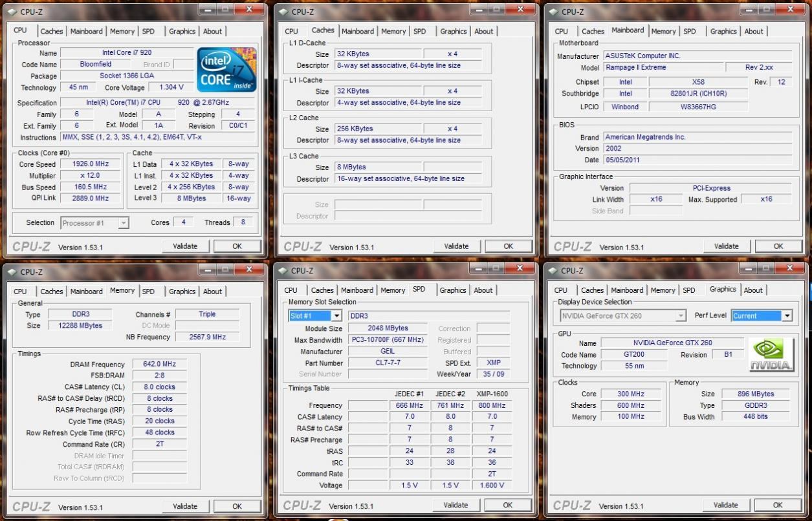Image resolution: width=812 pixels, height=521 pixels.
Task: Click Validate in the Graphics window
Action: [x=725, y=505]
